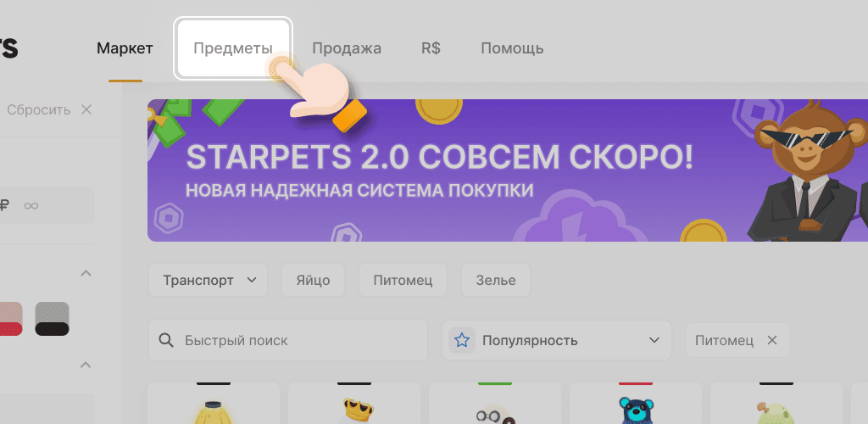
Task: Select the gray and black color swatch
Action: pos(52,319)
